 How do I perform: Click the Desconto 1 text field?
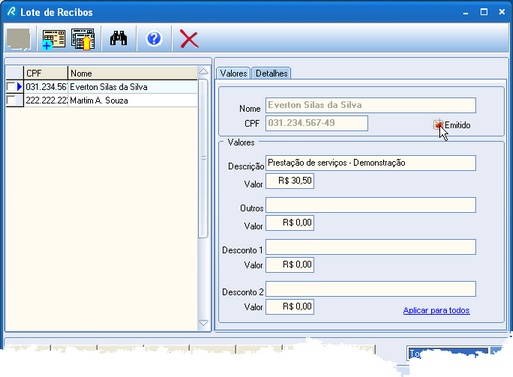(370, 247)
